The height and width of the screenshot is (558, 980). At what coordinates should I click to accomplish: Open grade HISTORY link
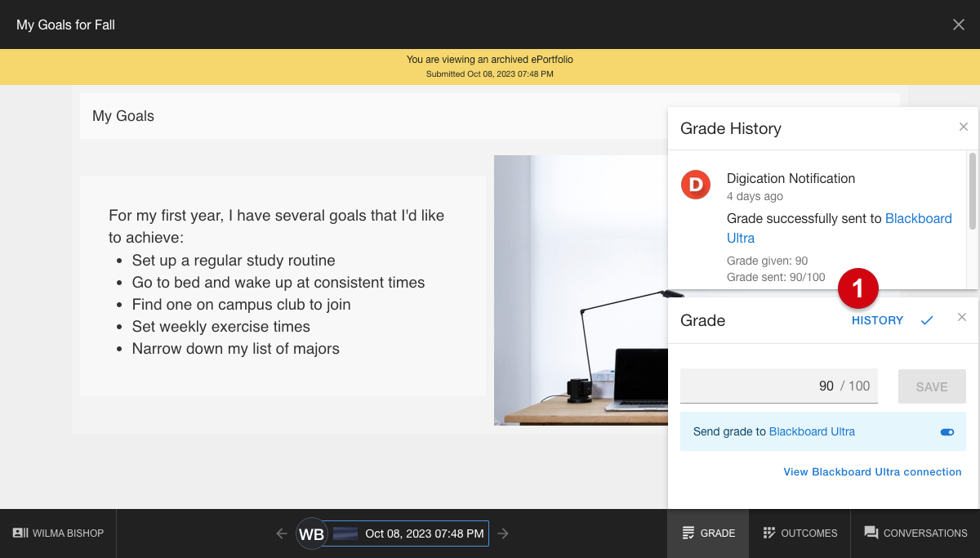point(877,320)
